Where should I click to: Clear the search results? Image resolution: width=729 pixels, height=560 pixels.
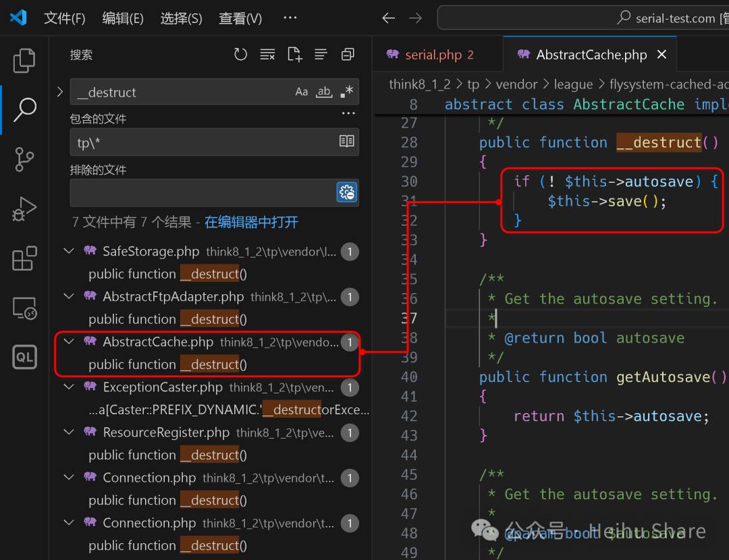[x=267, y=55]
